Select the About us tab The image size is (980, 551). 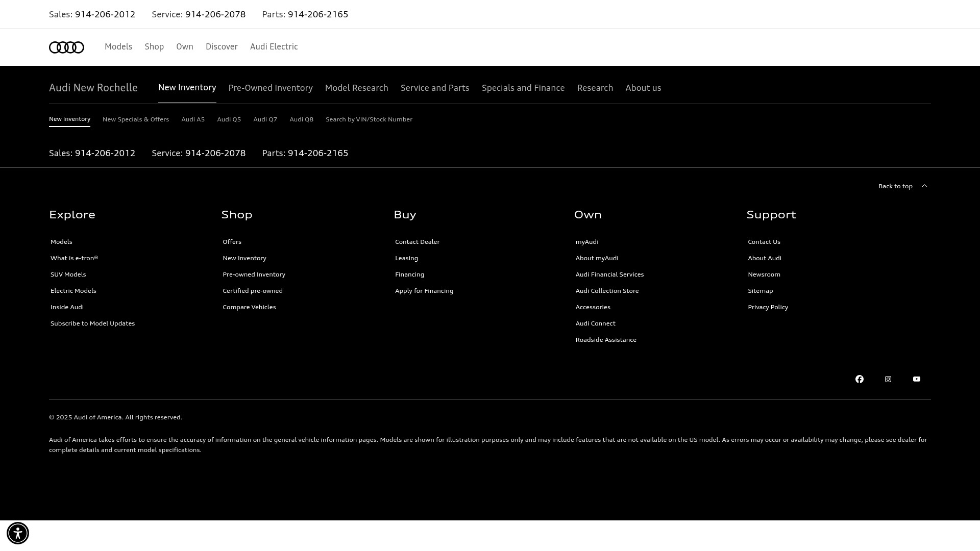(x=643, y=88)
